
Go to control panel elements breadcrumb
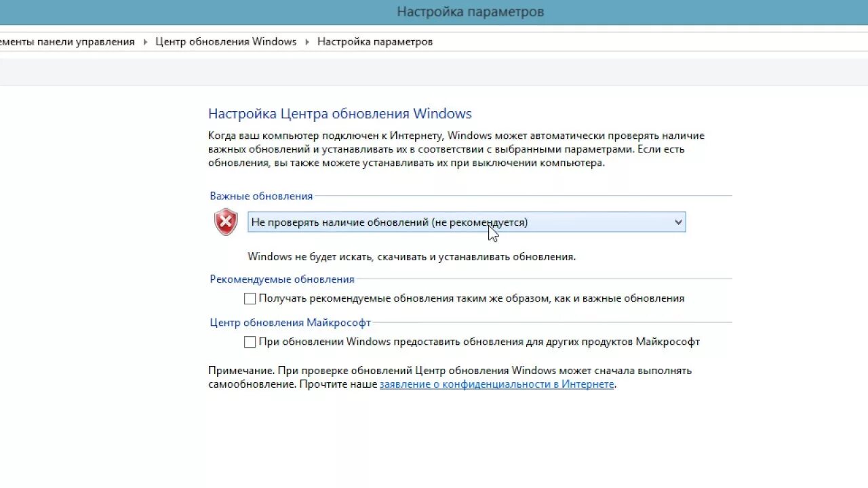(67, 42)
